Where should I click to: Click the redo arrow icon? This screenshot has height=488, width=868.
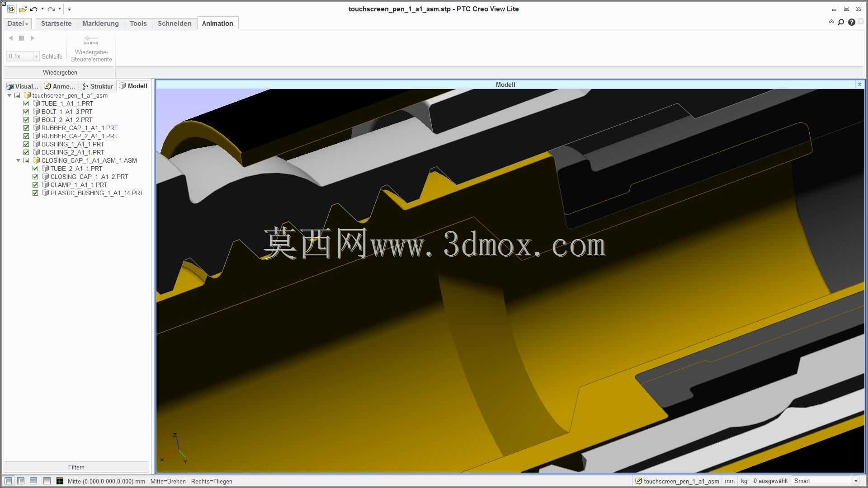point(51,9)
